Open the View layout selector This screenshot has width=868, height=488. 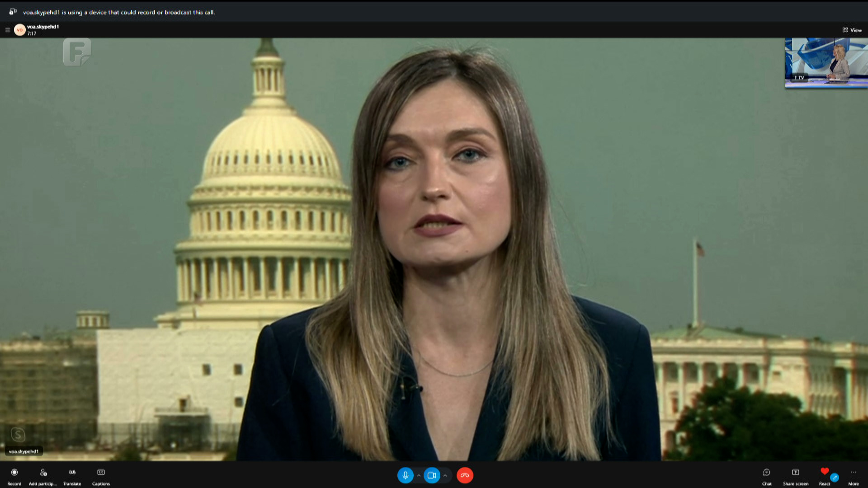point(852,30)
